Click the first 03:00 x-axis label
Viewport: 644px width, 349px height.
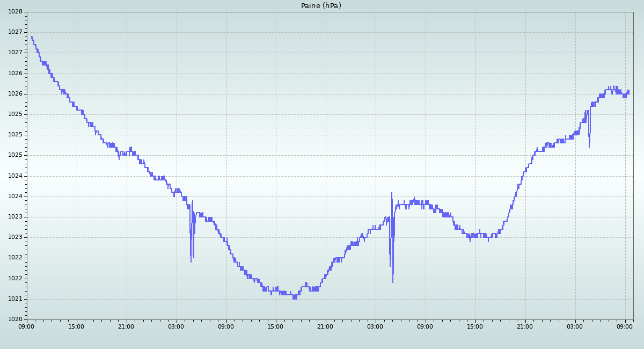[176, 326]
